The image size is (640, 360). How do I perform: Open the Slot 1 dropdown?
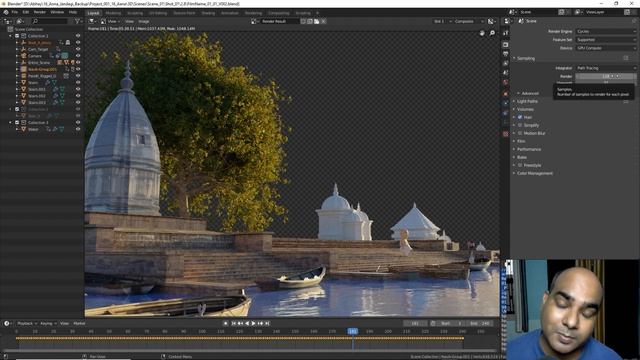[x=442, y=21]
